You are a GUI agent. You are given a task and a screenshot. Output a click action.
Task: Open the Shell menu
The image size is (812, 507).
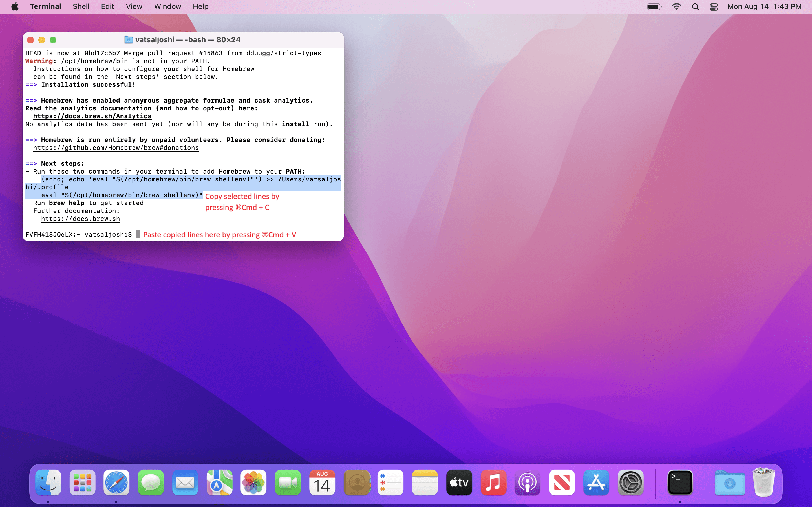pos(81,7)
